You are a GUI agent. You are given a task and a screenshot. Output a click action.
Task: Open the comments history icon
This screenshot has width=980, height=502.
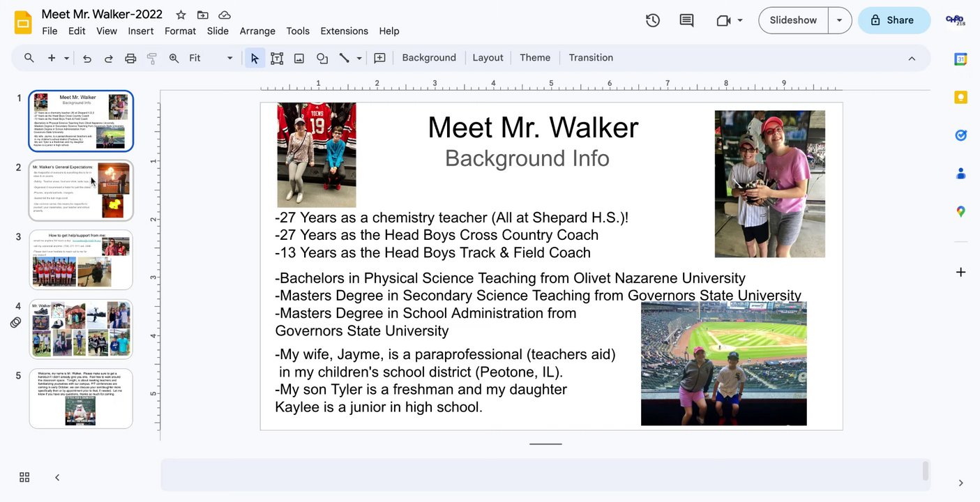pos(686,20)
